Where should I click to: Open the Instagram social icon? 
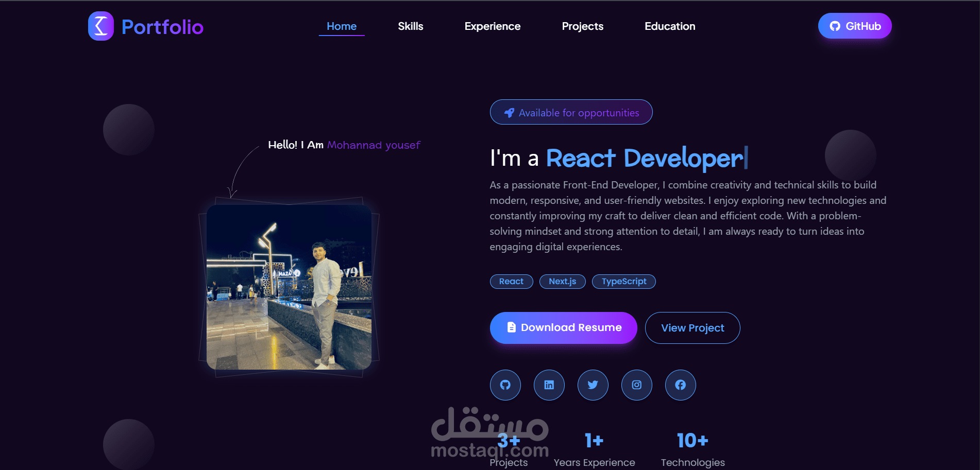click(x=637, y=385)
